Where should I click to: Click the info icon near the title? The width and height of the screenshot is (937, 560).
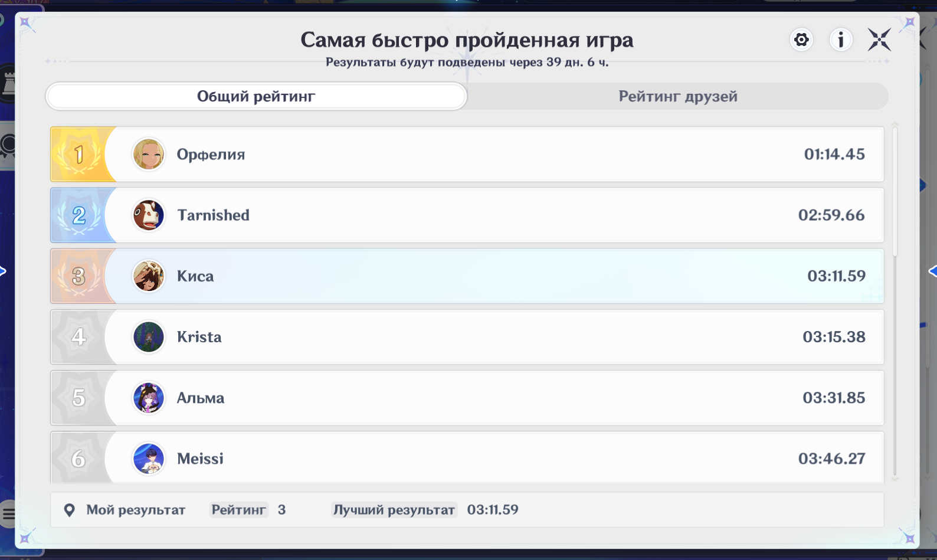coord(841,40)
